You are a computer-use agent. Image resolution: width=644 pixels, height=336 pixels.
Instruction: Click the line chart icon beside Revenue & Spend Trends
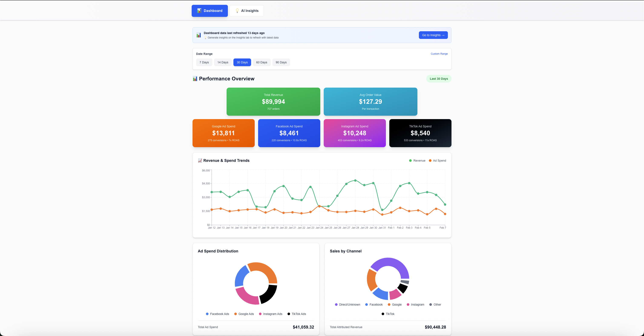click(200, 161)
